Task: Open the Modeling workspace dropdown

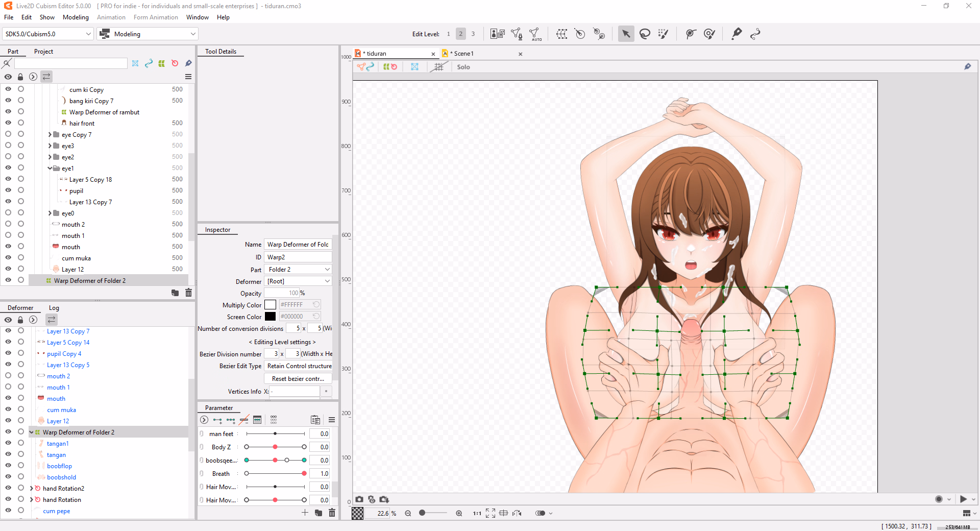Action: pyautogui.click(x=148, y=34)
